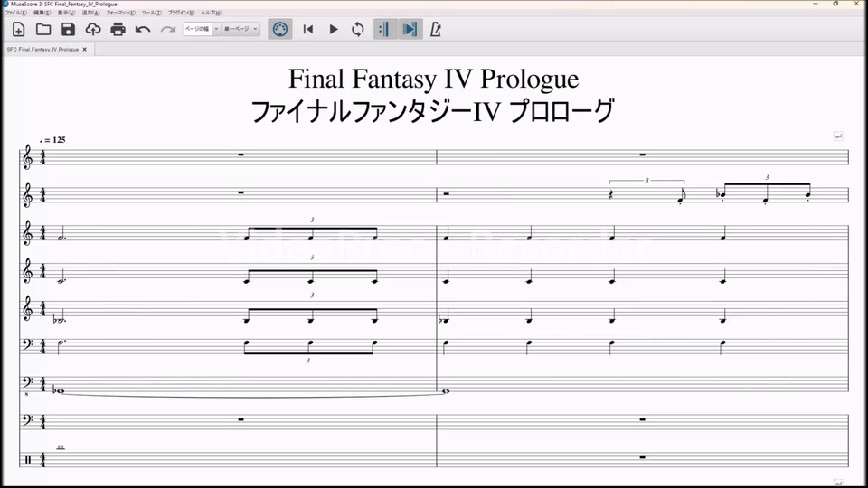Open the ファイル(F) menu
The width and height of the screenshot is (868, 488).
pyautogui.click(x=16, y=13)
